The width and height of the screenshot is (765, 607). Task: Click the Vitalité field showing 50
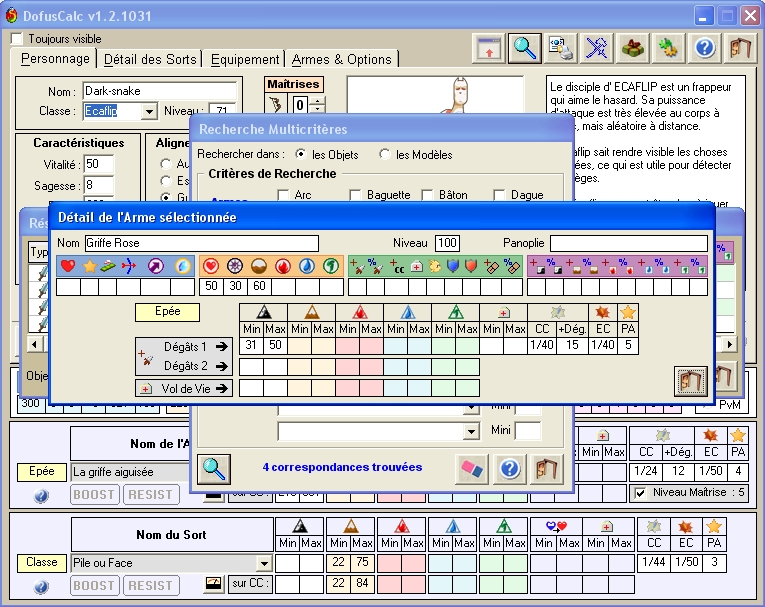(x=99, y=164)
